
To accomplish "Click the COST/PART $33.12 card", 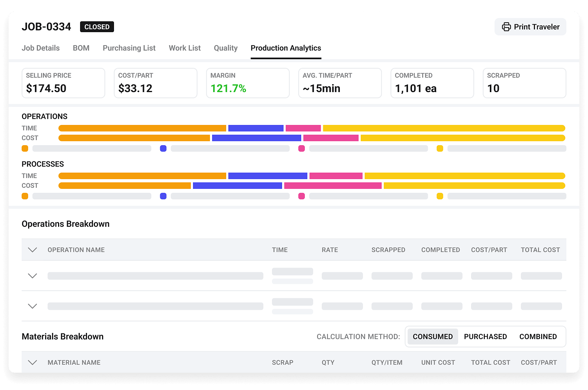I will 155,83.
